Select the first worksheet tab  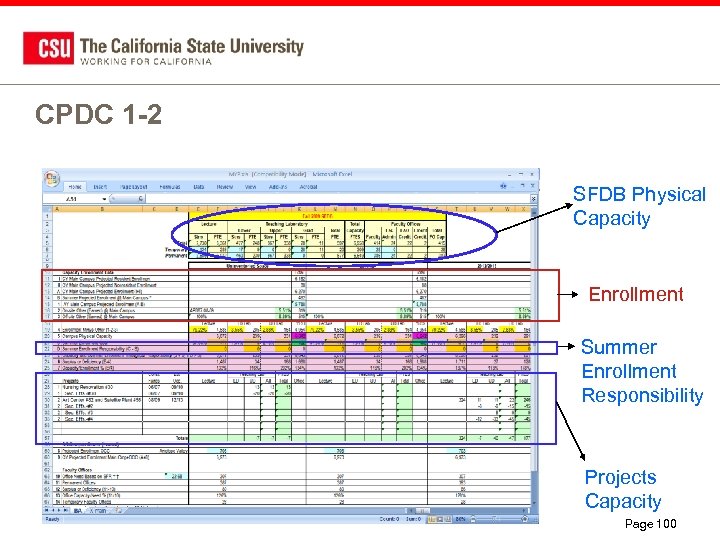(77, 511)
